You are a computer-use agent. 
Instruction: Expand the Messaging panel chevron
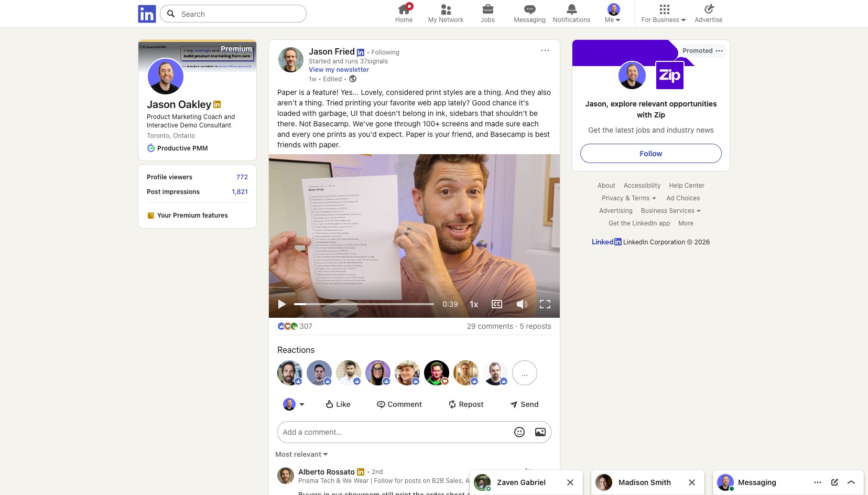[x=851, y=482]
